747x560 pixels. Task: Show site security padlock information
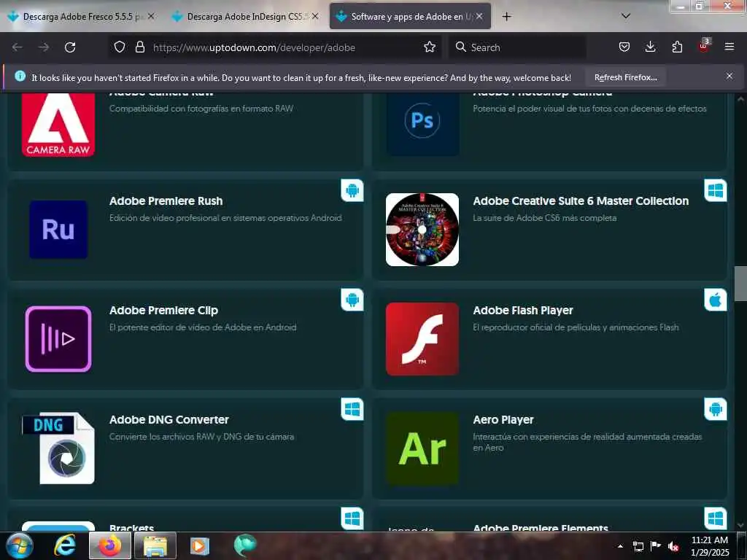click(139, 47)
